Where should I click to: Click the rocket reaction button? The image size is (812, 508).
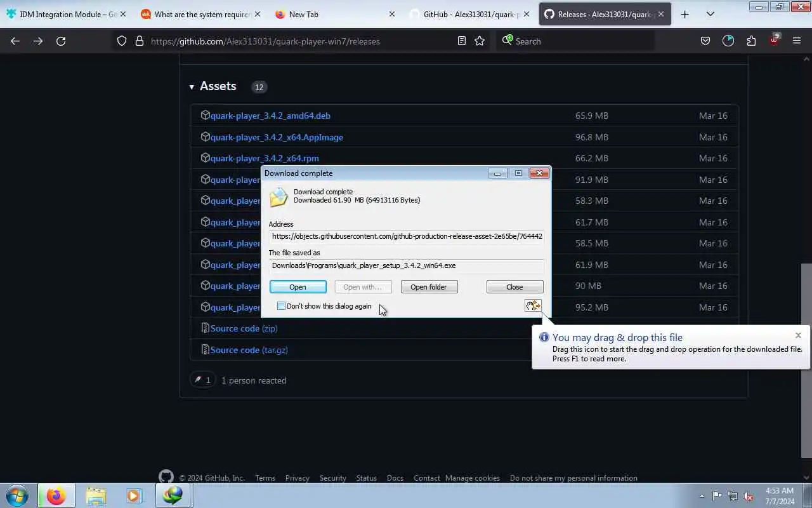[202, 380]
